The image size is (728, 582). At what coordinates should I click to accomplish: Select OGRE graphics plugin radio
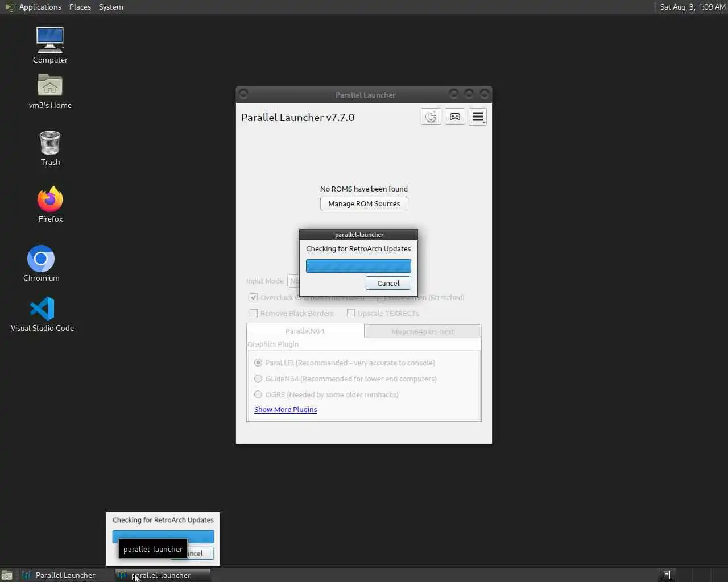pos(258,394)
